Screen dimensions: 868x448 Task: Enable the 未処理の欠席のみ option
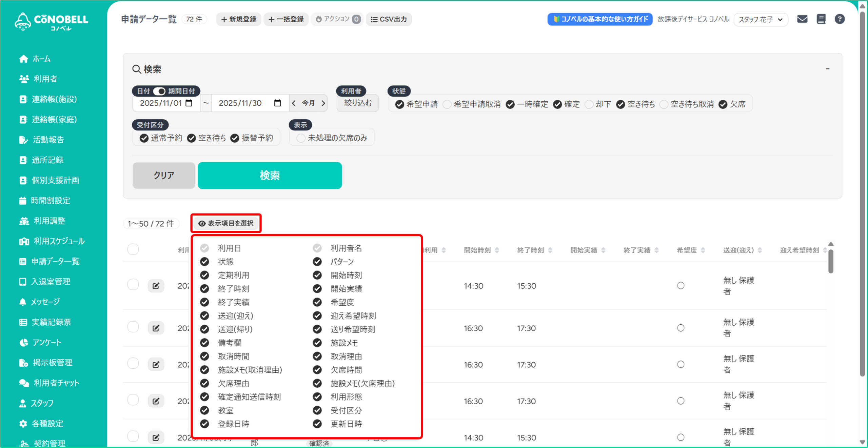tap(301, 138)
